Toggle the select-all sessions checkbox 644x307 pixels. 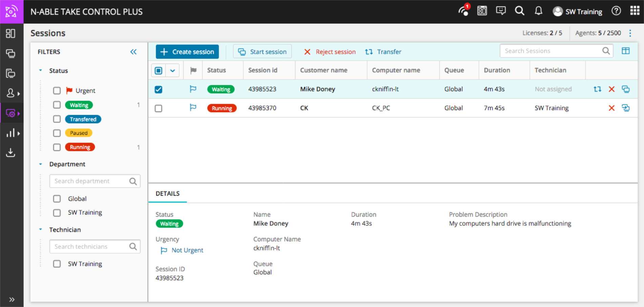click(159, 70)
